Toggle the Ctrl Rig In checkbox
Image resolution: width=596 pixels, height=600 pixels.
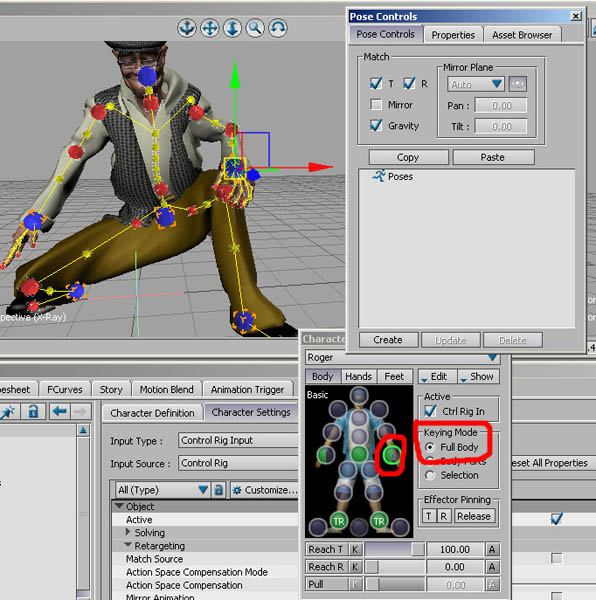coord(430,411)
